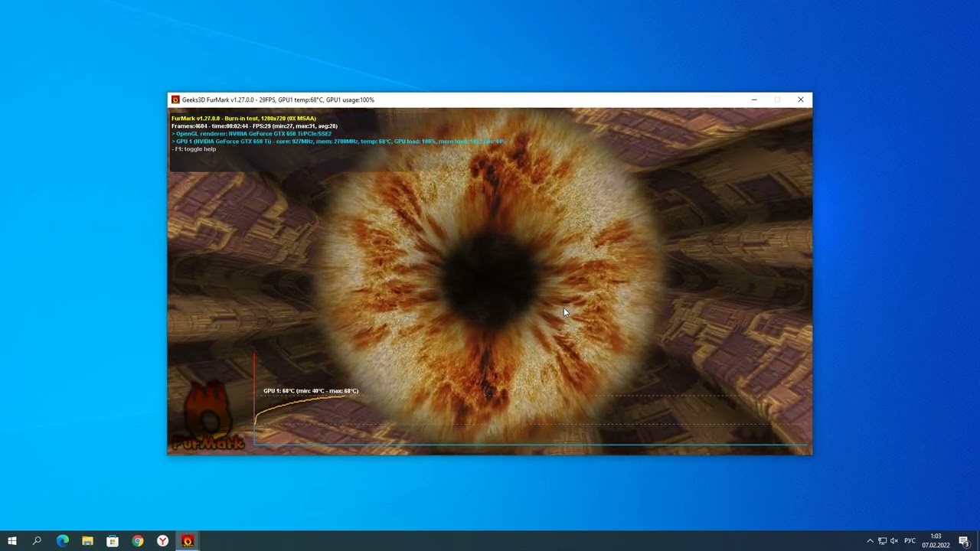
Task: Click the FurMark icon in the window title bar
Action: point(175,99)
